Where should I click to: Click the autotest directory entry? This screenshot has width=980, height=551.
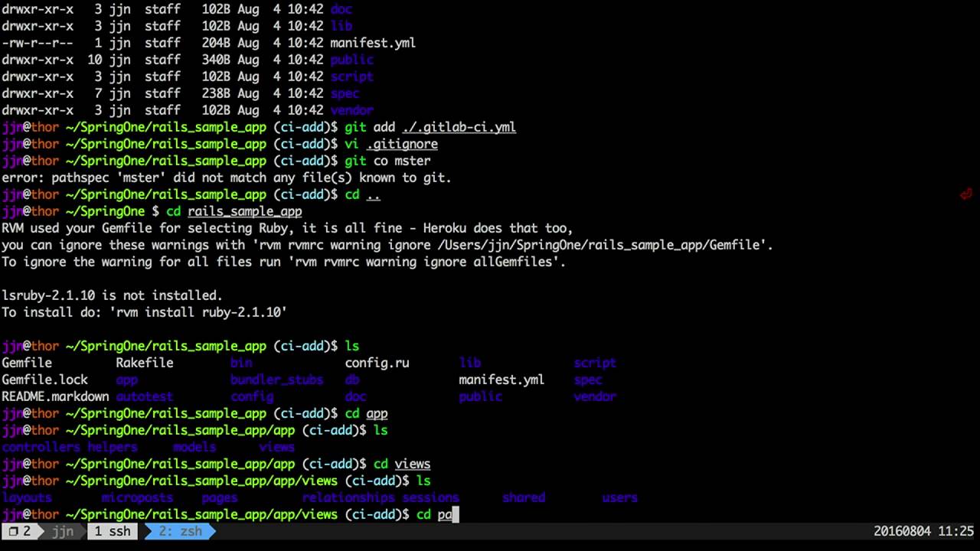[x=145, y=396]
